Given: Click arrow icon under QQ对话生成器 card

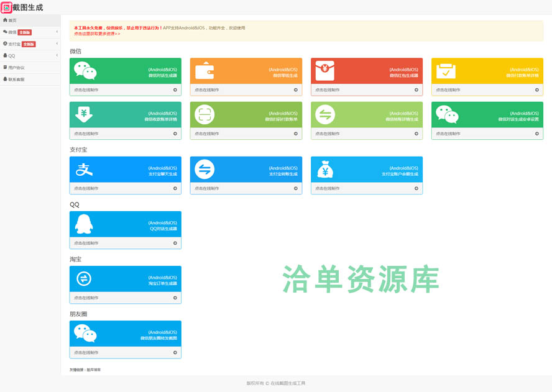Looking at the screenshot, I should [x=175, y=243].
